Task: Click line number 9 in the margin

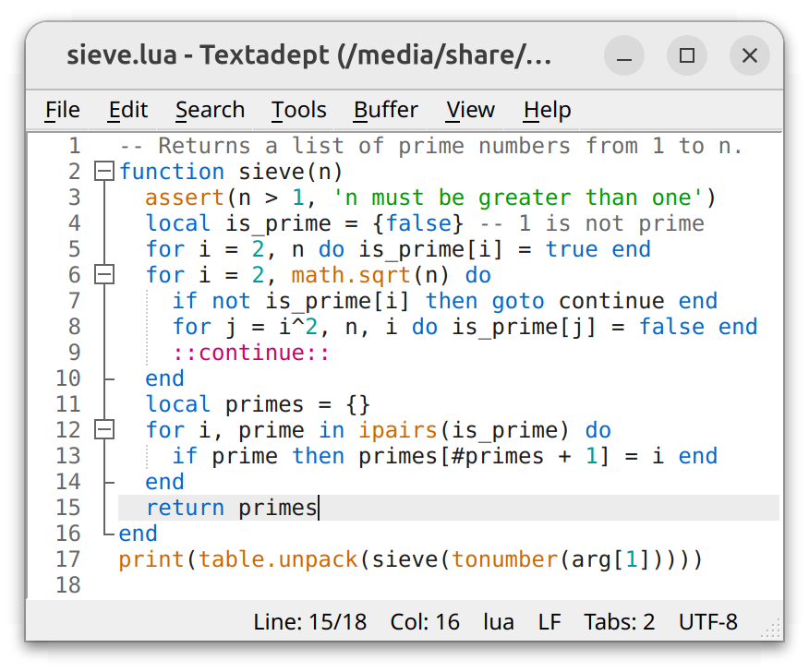Action: [75, 353]
